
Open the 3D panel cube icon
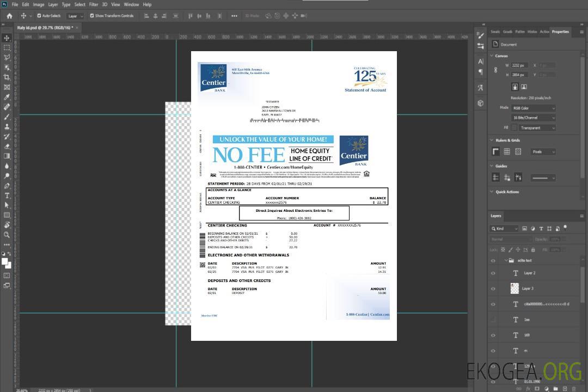pos(480,103)
